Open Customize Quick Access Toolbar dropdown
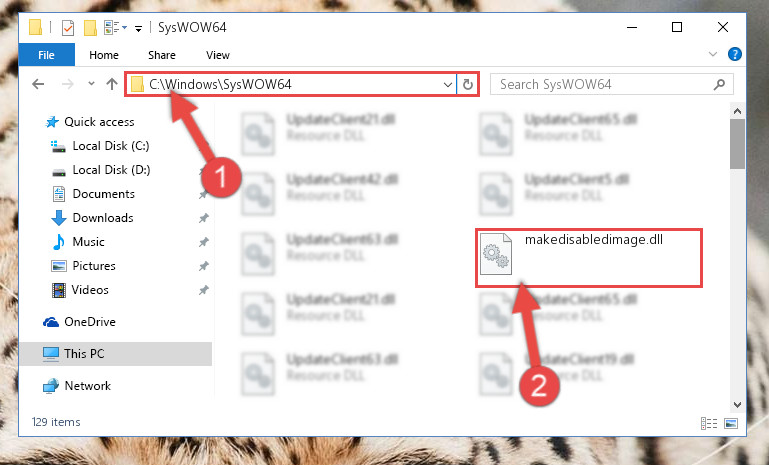This screenshot has width=769, height=465. tap(138, 29)
